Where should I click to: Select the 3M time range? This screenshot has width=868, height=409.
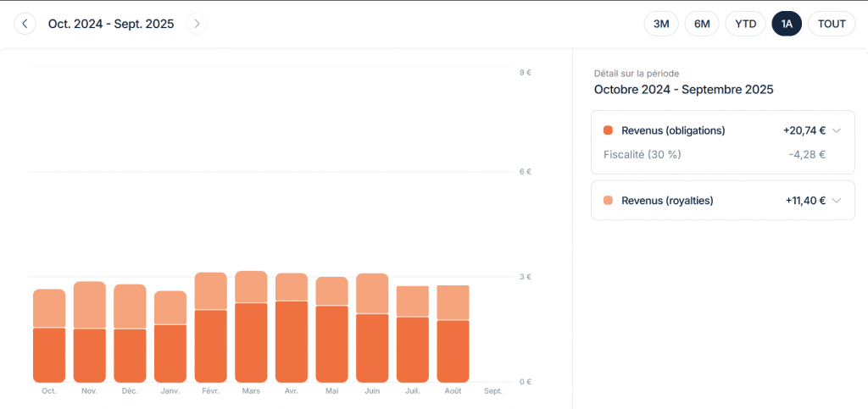[661, 24]
